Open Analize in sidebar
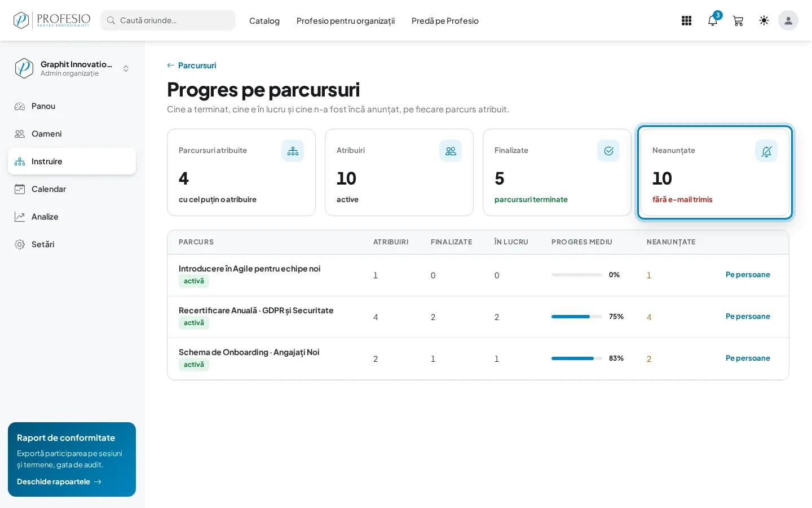Image resolution: width=812 pixels, height=508 pixels. [72, 217]
